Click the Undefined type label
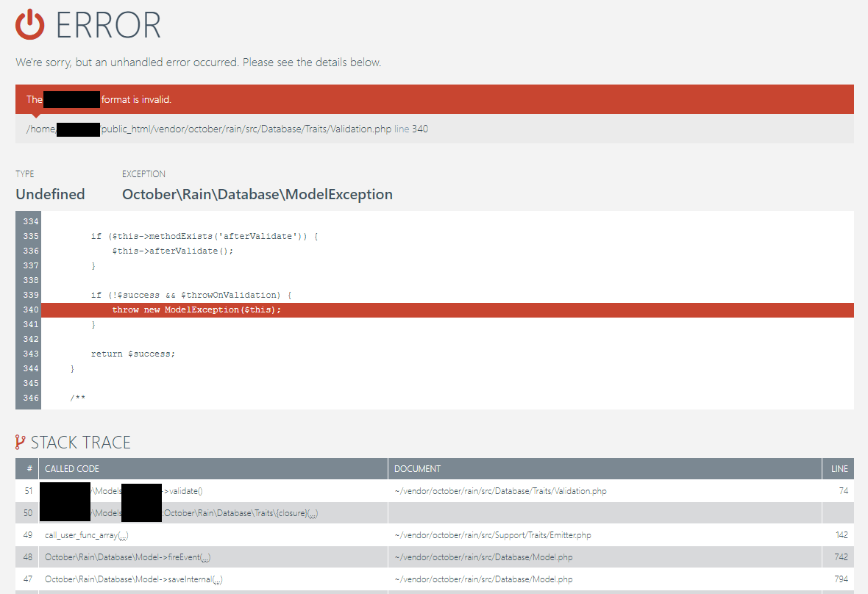This screenshot has width=868, height=594. (50, 193)
